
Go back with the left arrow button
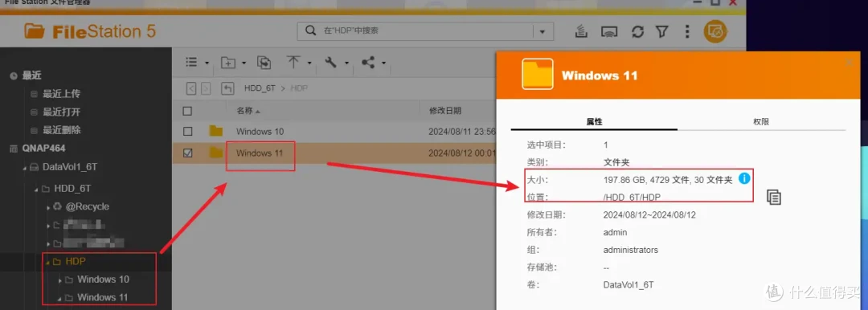click(191, 88)
